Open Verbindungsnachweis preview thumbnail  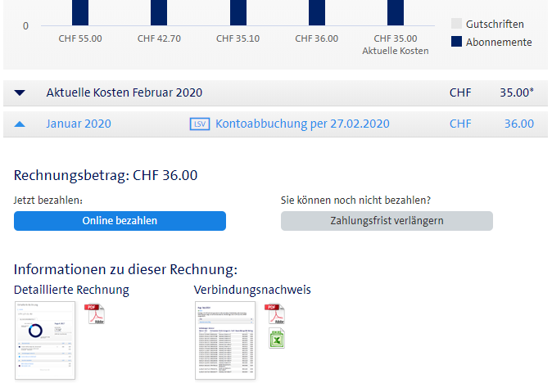tap(225, 340)
